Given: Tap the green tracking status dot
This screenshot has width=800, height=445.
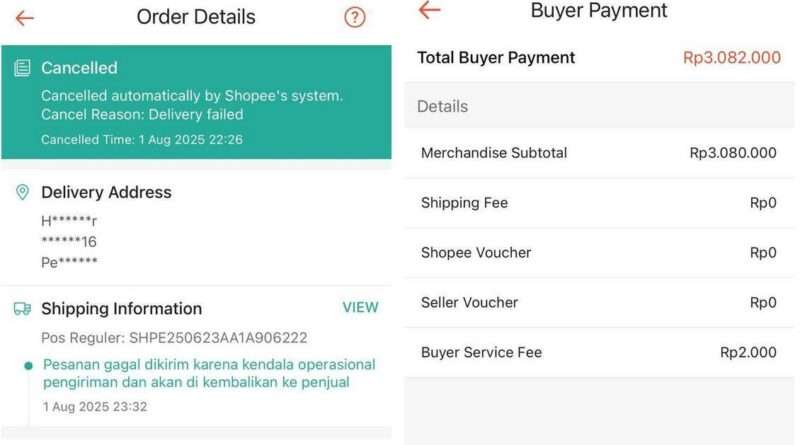Looking at the screenshot, I should [29, 365].
